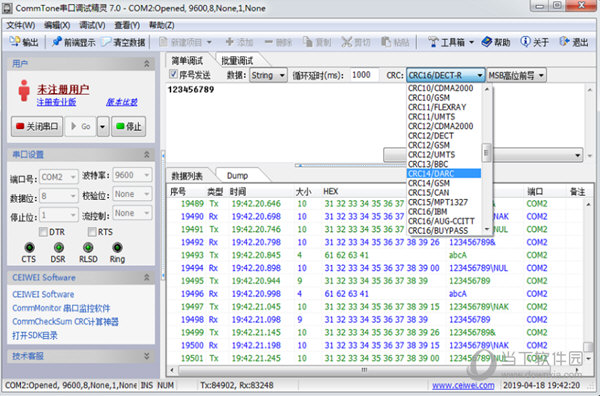Click the CTS status indicator light
This screenshot has height=396, width=600.
click(29, 247)
